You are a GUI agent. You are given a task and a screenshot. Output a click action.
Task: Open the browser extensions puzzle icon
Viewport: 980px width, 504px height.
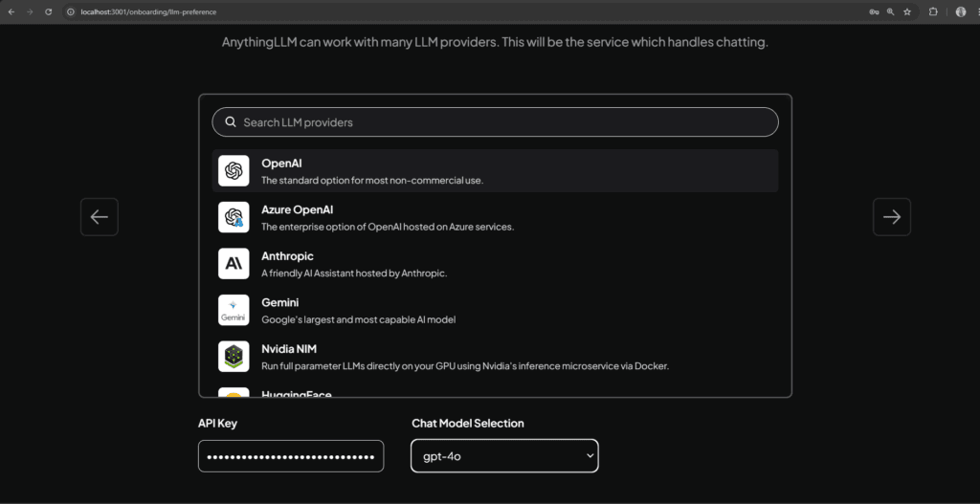tap(933, 11)
